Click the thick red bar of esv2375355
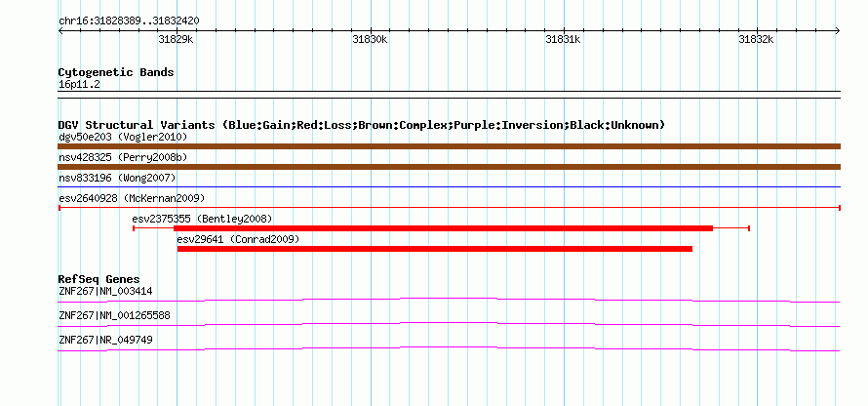 coord(443,228)
